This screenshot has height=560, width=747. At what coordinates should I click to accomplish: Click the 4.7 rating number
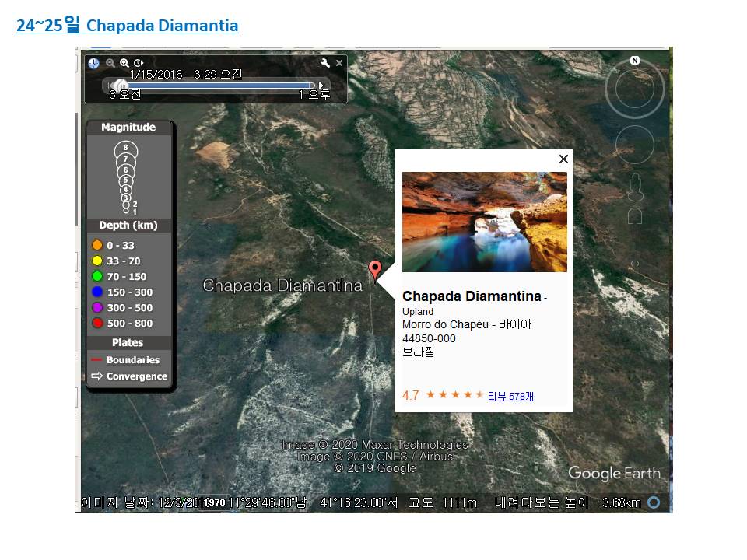click(411, 395)
